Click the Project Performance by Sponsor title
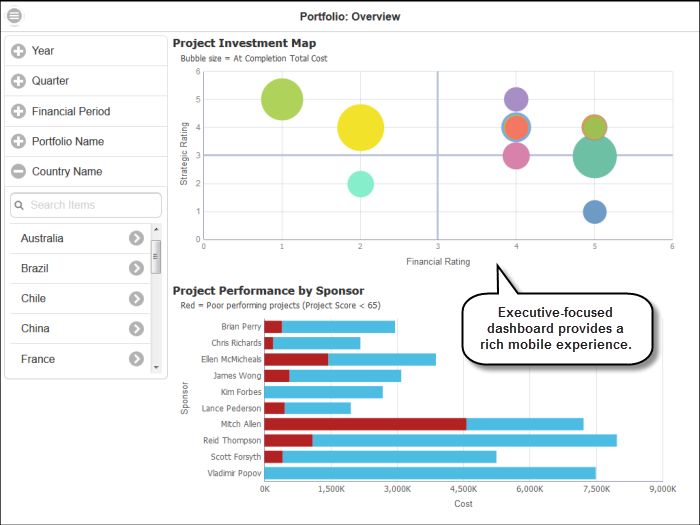The width and height of the screenshot is (700, 525). coord(268,291)
